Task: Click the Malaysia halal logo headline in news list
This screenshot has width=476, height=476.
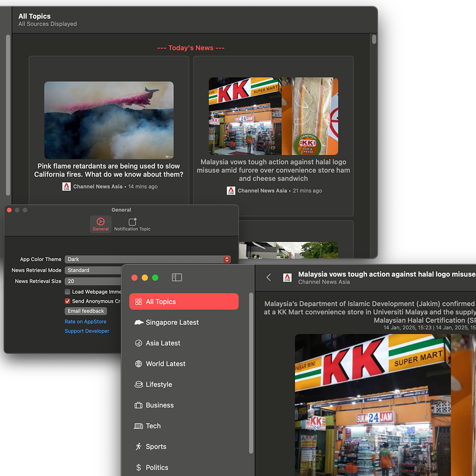Action: (273, 170)
